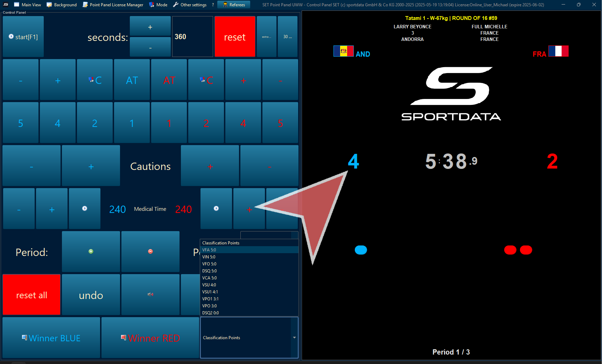605x364 pixels.
Task: Expand the Classification Points dropdown arrow
Action: point(294,338)
